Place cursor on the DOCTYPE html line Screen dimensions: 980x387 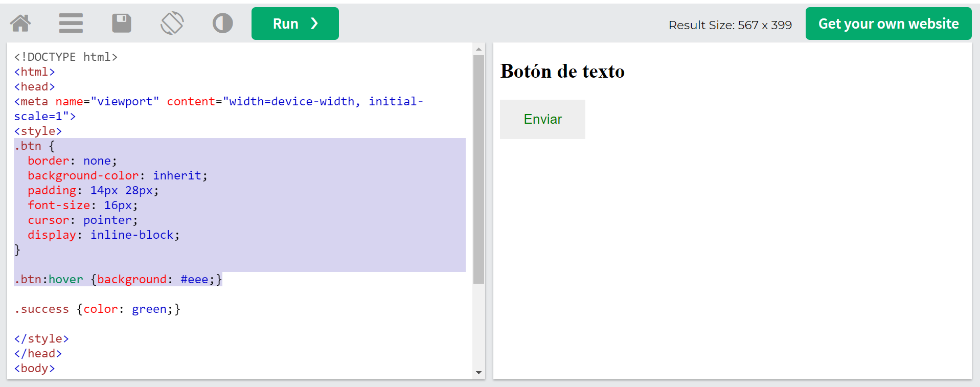click(66, 57)
